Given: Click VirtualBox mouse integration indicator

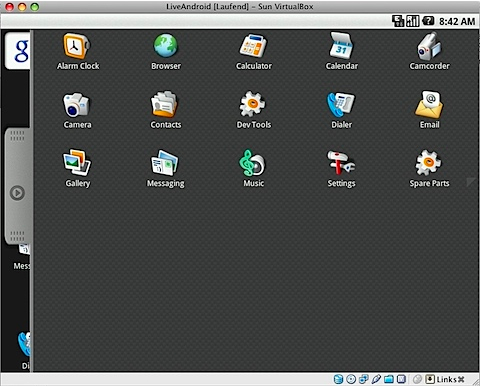Looking at the screenshot, I should coord(417,379).
